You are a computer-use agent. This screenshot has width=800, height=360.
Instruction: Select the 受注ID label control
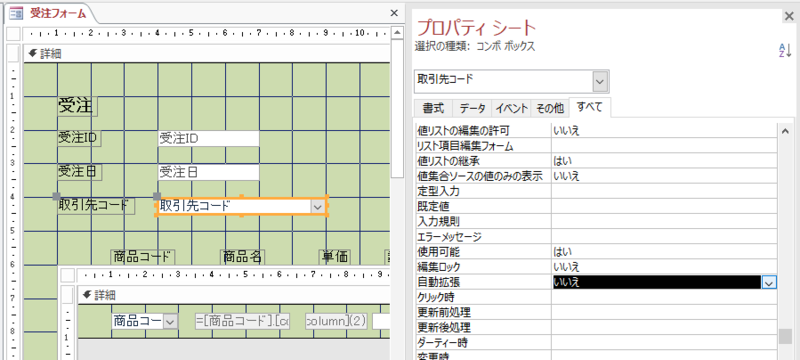79,138
